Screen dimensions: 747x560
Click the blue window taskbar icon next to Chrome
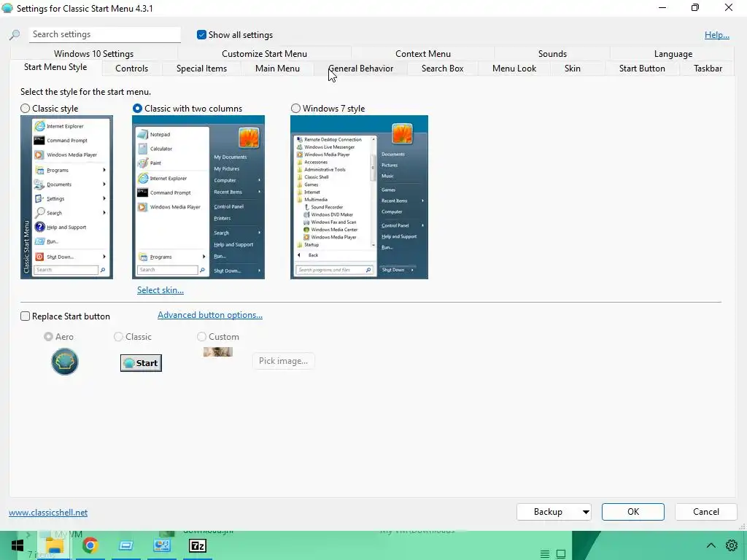[x=125, y=545]
